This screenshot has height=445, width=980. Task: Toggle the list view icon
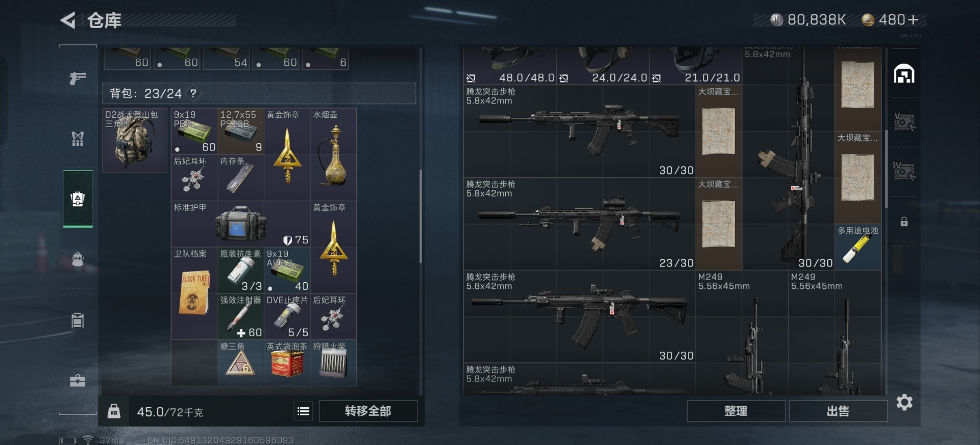[x=303, y=411]
